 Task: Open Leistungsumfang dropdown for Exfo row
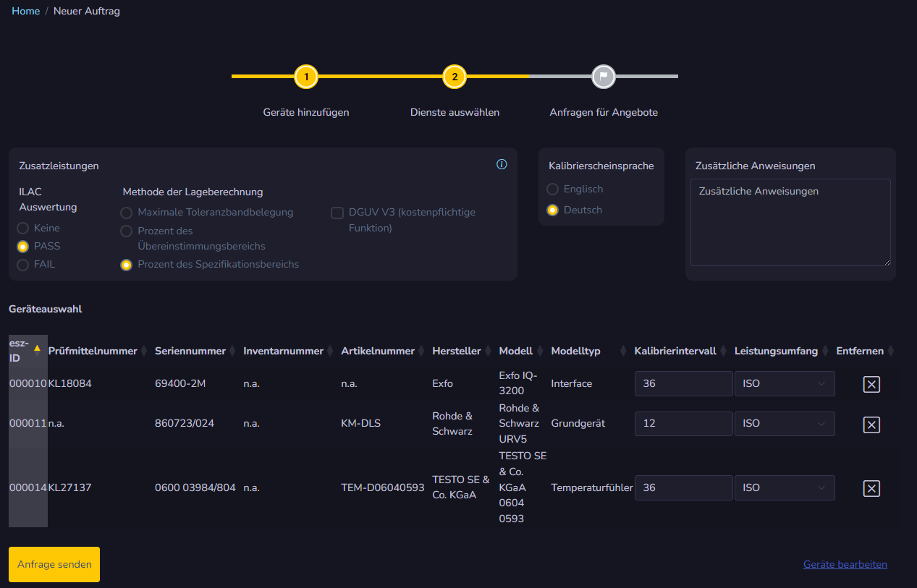click(784, 384)
